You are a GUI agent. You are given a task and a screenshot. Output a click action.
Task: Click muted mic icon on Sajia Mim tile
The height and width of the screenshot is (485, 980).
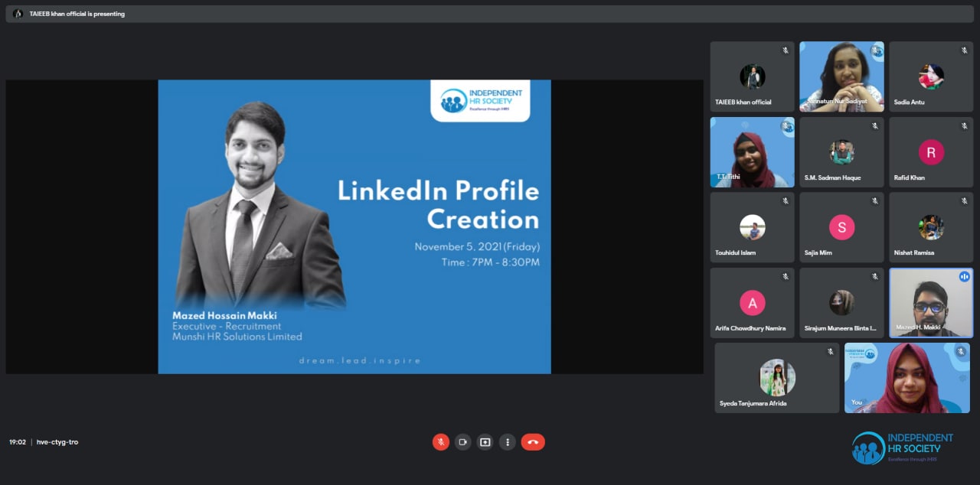point(874,201)
